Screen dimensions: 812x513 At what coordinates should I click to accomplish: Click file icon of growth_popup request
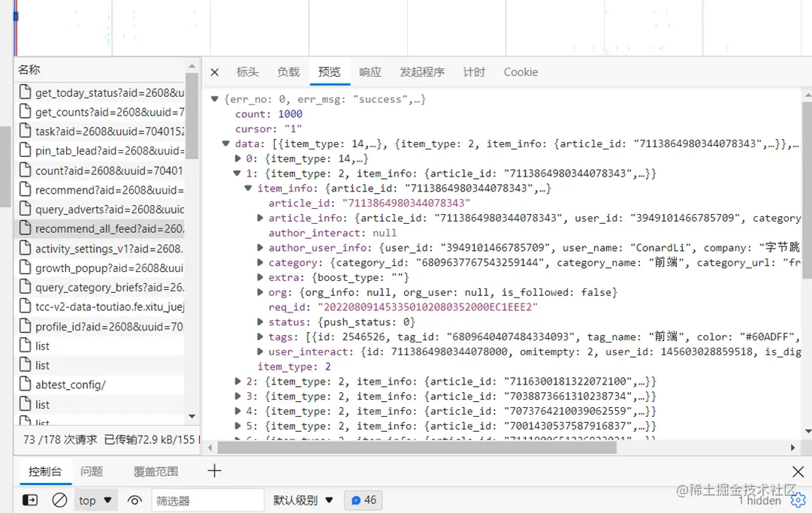point(25,267)
